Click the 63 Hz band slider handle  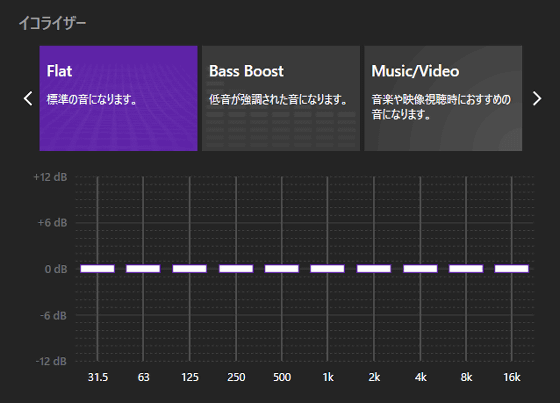point(143,269)
